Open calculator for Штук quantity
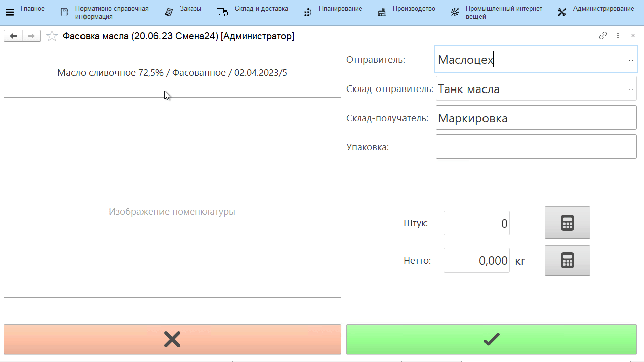This screenshot has width=644, height=362. [x=567, y=223]
